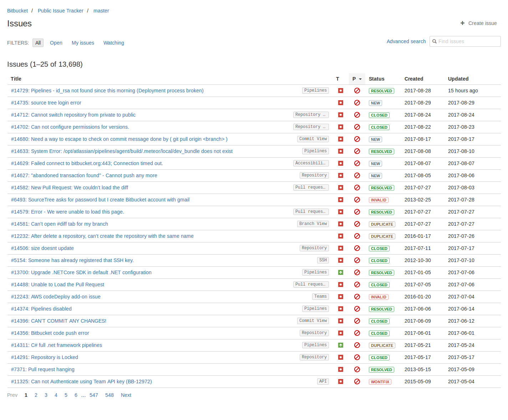The height and width of the screenshot is (420, 508).
Task: Go to page 2 of issues
Action: pyautogui.click(x=36, y=395)
